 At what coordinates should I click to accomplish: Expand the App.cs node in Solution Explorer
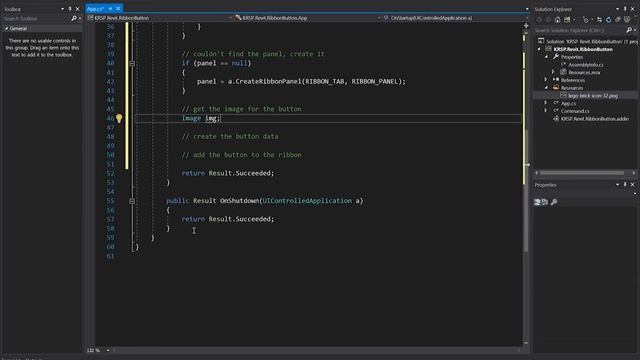(x=546, y=103)
